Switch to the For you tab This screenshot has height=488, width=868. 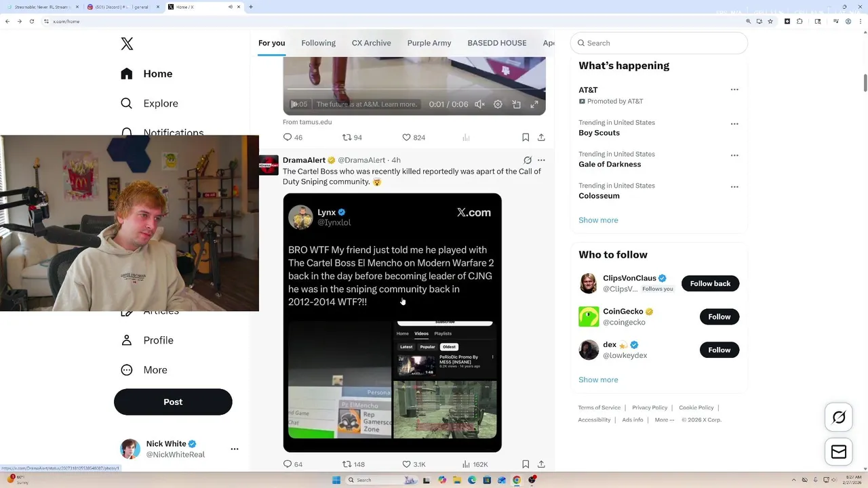pyautogui.click(x=271, y=43)
